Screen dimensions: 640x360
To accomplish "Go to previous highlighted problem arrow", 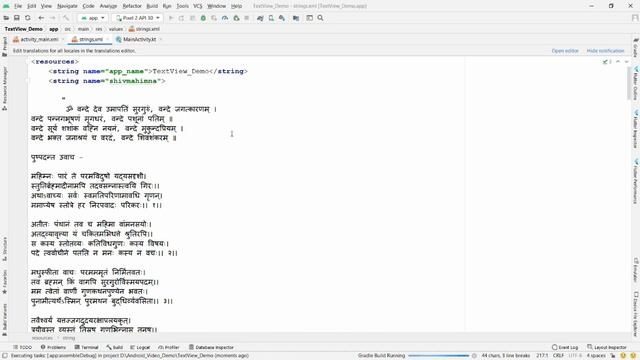I will [x=618, y=62].
